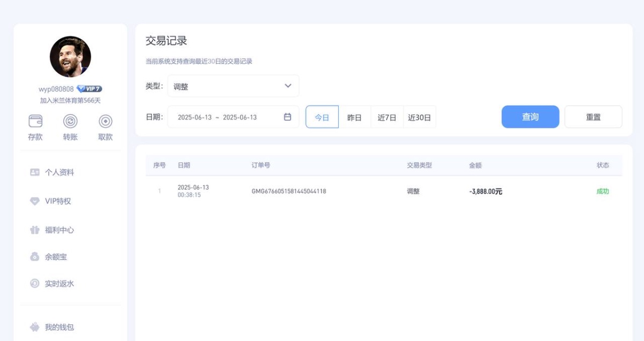The image size is (644, 341).
Task: Click the 查询 search button
Action: [x=530, y=116]
